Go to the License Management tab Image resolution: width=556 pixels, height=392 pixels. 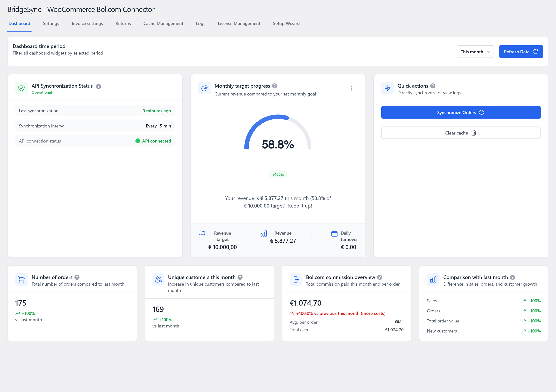pos(239,23)
